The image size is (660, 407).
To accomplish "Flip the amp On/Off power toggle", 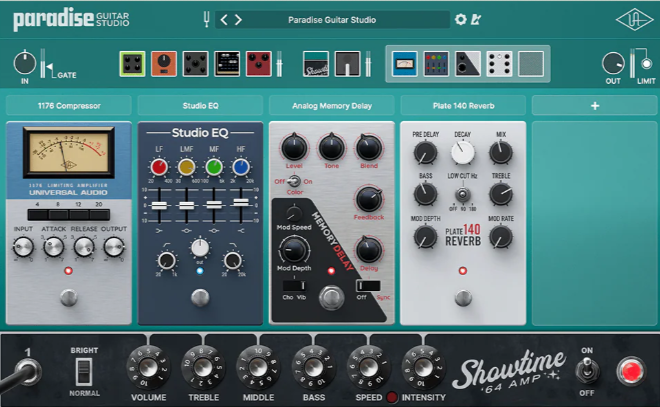I will (587, 370).
